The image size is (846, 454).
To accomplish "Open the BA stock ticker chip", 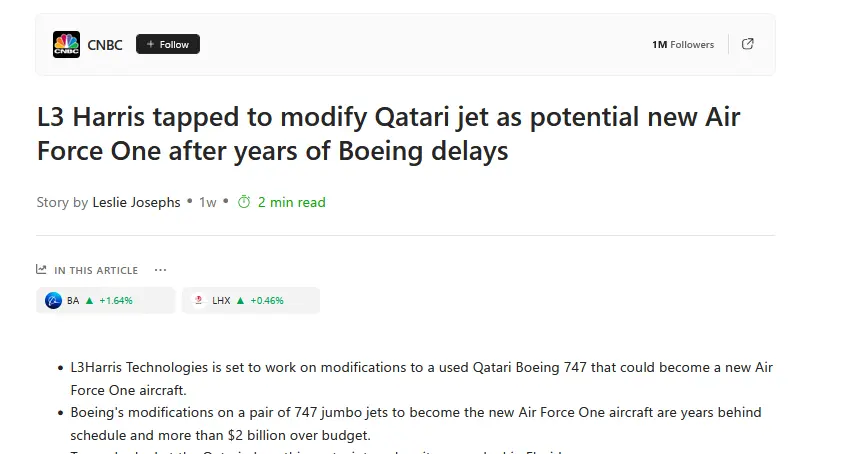I will coord(105,300).
